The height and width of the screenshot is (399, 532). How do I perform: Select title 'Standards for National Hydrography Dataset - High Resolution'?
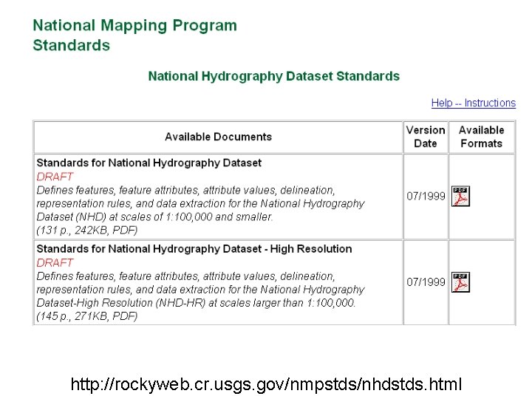tap(194, 249)
